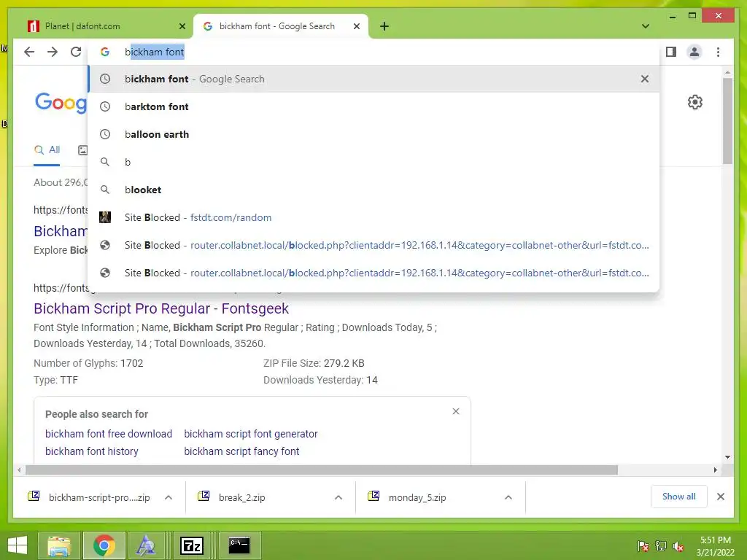This screenshot has width=747, height=560.
Task: Click the muted volume tray icon
Action: [x=678, y=546]
